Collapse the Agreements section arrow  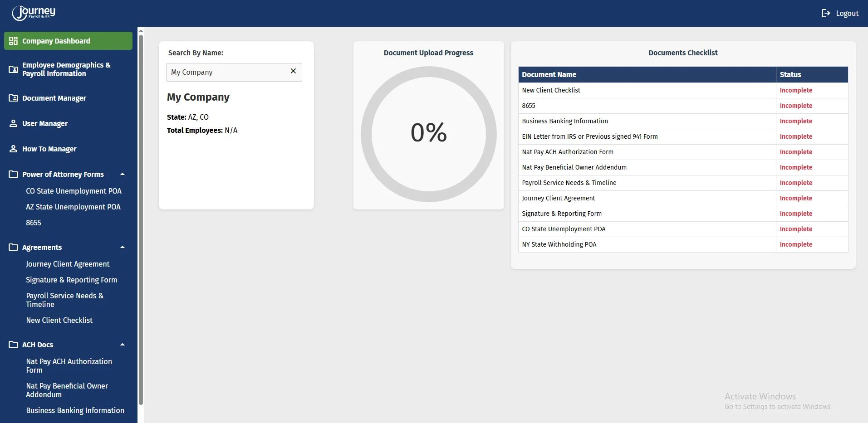(122, 247)
